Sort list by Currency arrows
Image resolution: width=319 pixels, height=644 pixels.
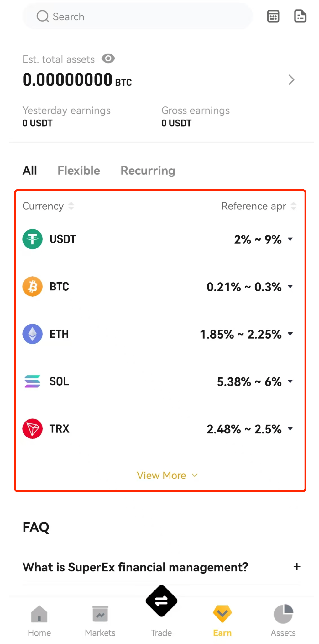[71, 206]
